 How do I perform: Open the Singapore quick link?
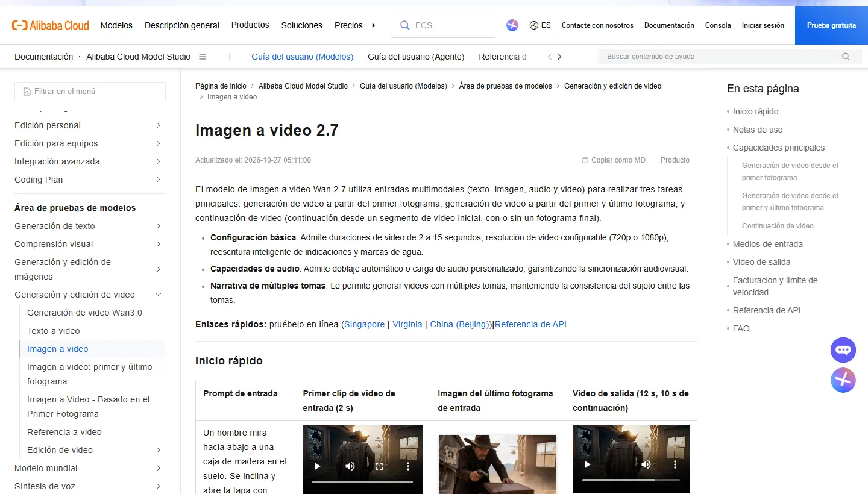pos(364,324)
